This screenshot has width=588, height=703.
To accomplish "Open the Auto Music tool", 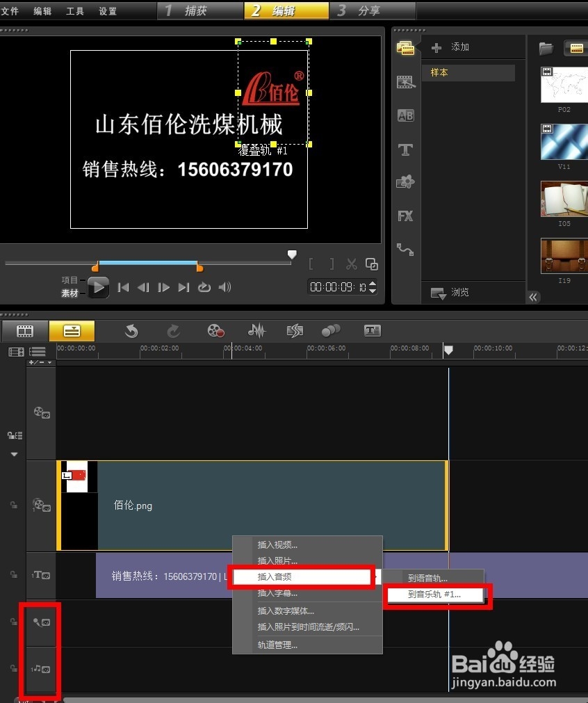I will pos(295,331).
